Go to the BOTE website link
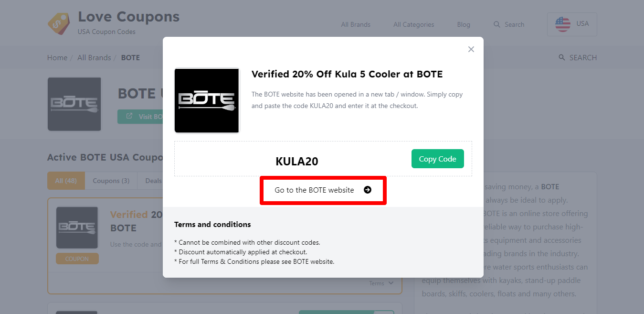The width and height of the screenshot is (644, 314). (314, 190)
